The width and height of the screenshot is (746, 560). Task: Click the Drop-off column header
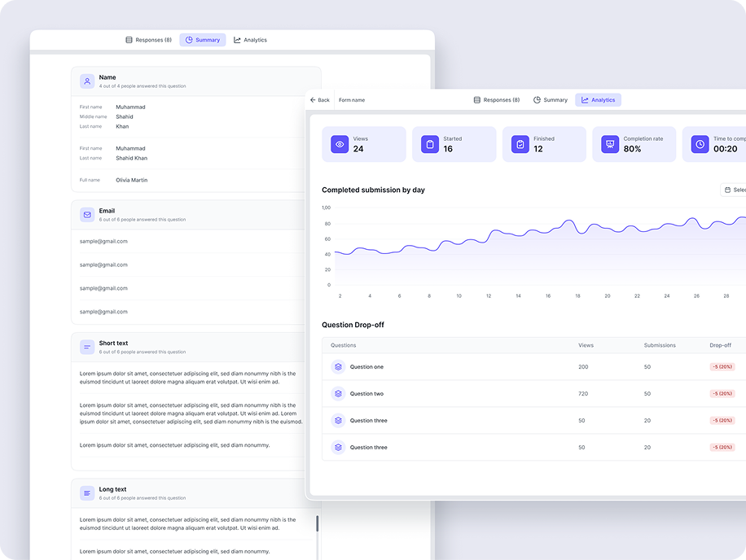[x=720, y=346]
